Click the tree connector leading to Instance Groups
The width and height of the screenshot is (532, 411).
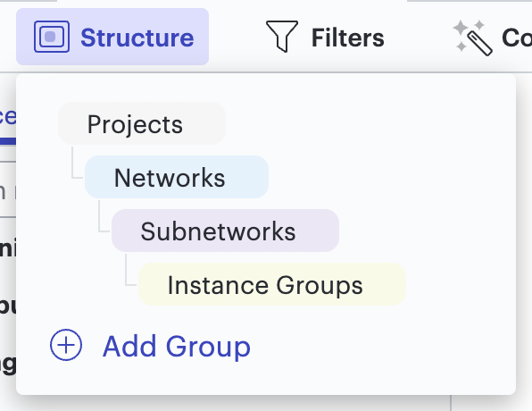131,270
